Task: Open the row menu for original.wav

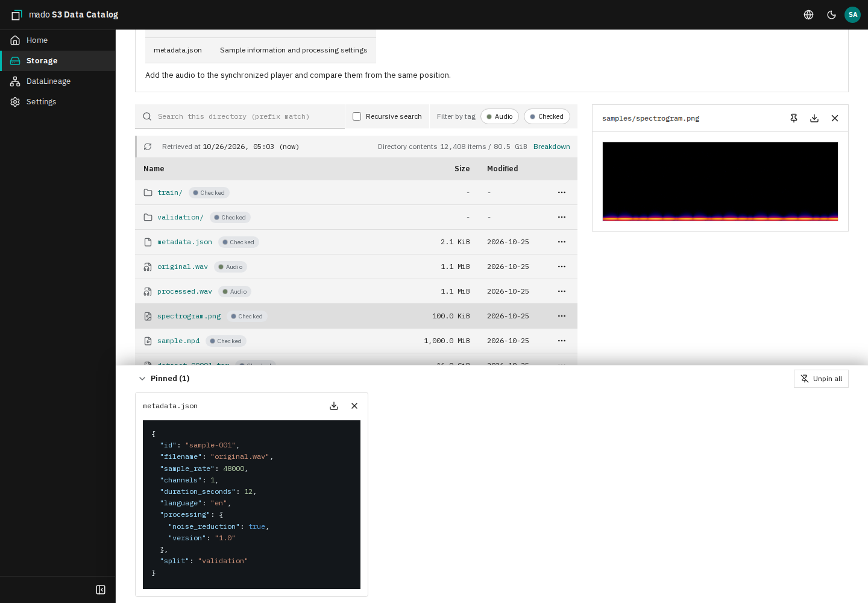Action: click(x=562, y=267)
